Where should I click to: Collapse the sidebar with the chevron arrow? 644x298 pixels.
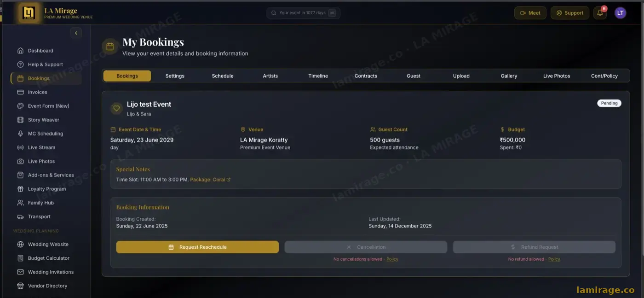[76, 33]
